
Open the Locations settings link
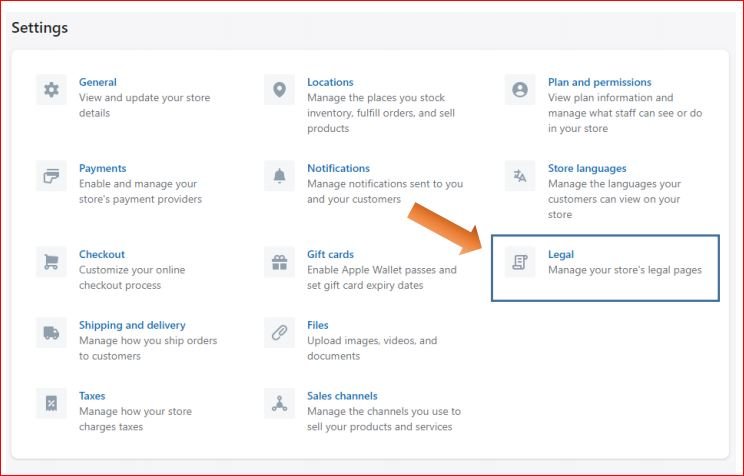[x=330, y=82]
